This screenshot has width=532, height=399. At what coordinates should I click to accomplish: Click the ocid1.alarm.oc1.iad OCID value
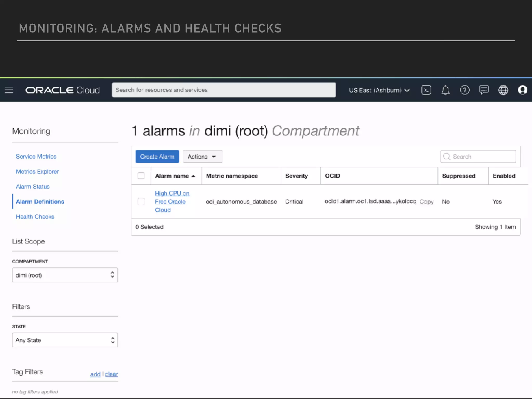coord(370,201)
